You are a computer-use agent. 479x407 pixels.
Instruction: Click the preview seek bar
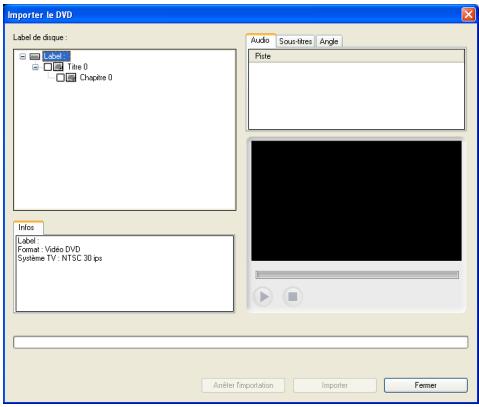point(357,275)
